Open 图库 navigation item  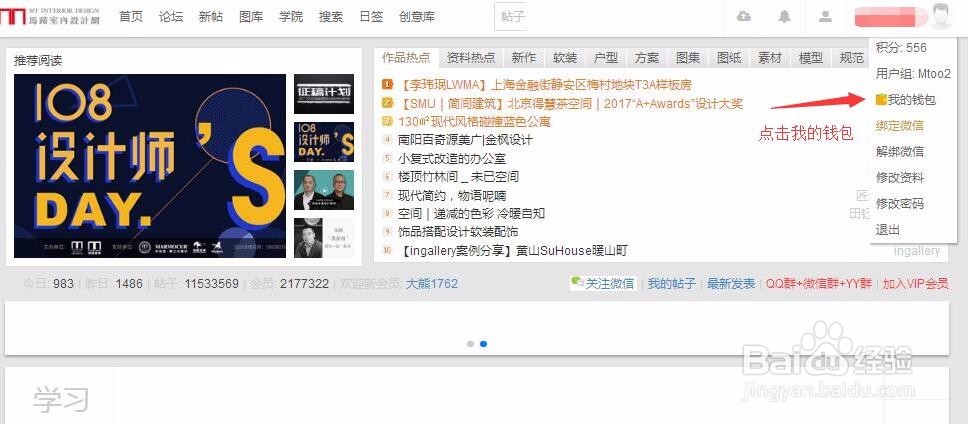click(251, 17)
